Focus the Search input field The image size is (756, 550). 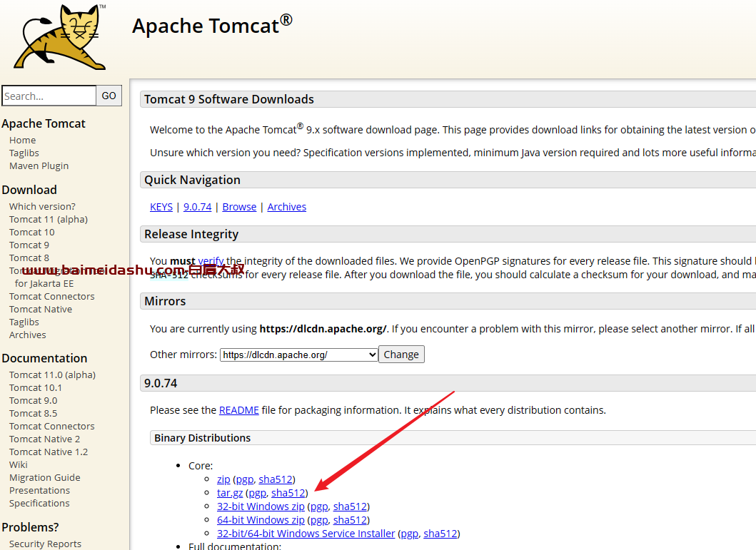[49, 96]
